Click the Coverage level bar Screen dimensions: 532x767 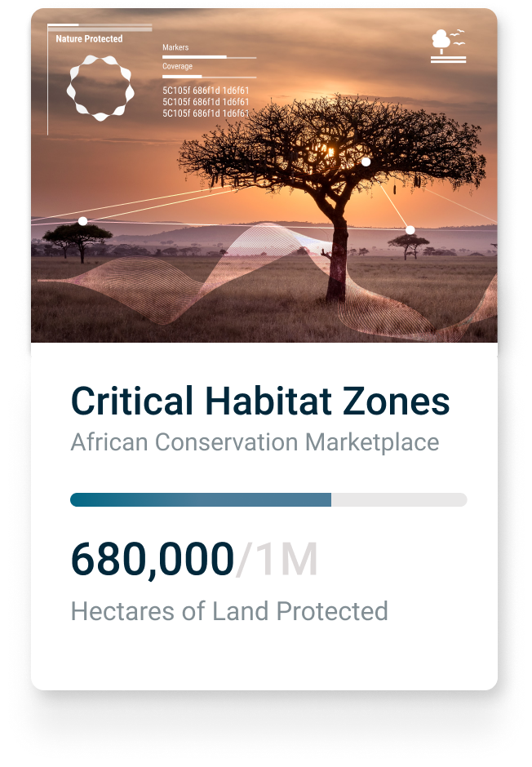coord(209,76)
